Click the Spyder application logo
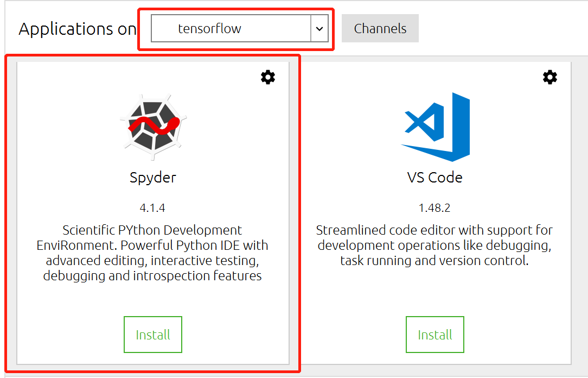The width and height of the screenshot is (588, 378). point(153,127)
